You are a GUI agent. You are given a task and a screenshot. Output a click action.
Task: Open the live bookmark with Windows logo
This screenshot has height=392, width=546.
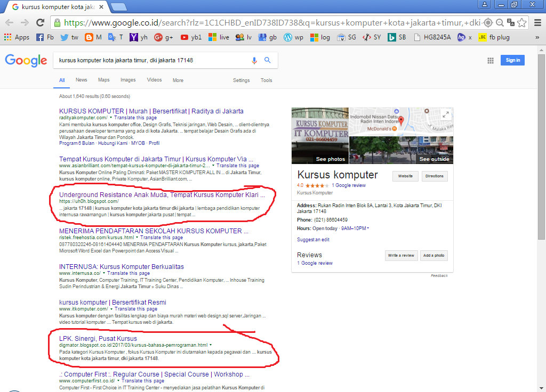tap(219, 37)
